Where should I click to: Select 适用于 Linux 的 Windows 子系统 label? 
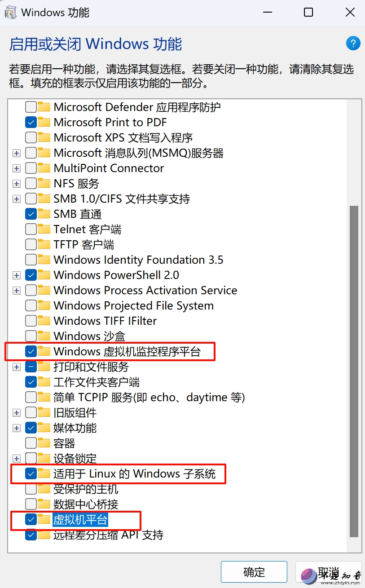[x=135, y=473]
